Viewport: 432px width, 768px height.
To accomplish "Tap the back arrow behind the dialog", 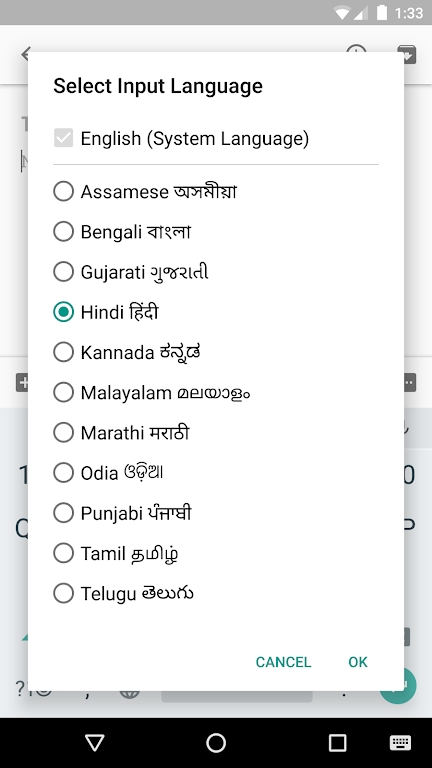I will 25,54.
